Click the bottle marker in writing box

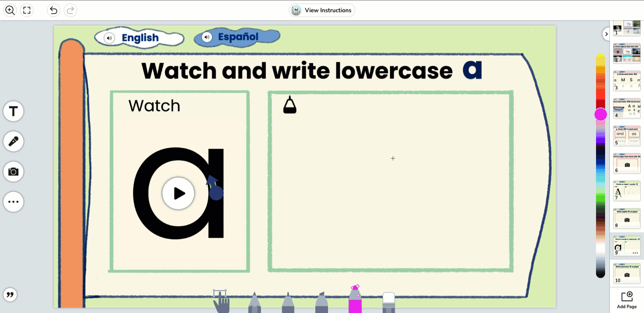(x=290, y=105)
